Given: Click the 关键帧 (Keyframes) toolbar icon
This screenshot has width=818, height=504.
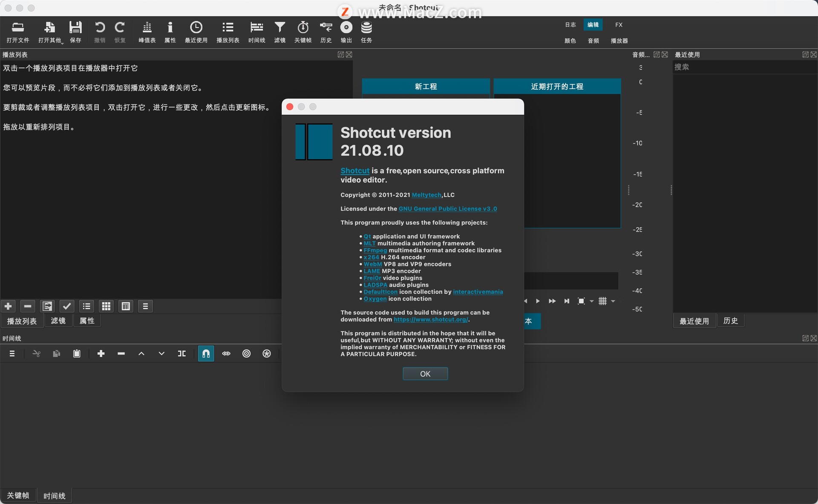Looking at the screenshot, I should coord(303,27).
